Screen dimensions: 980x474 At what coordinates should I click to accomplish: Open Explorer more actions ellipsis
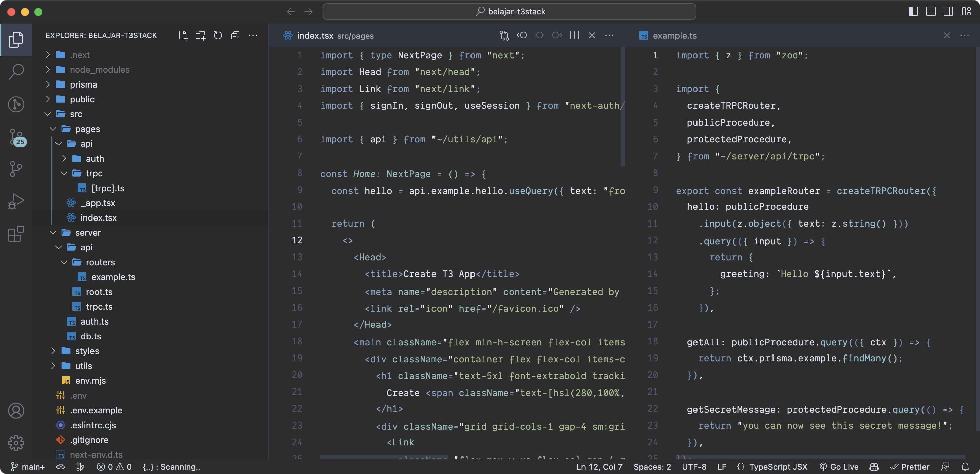253,35
